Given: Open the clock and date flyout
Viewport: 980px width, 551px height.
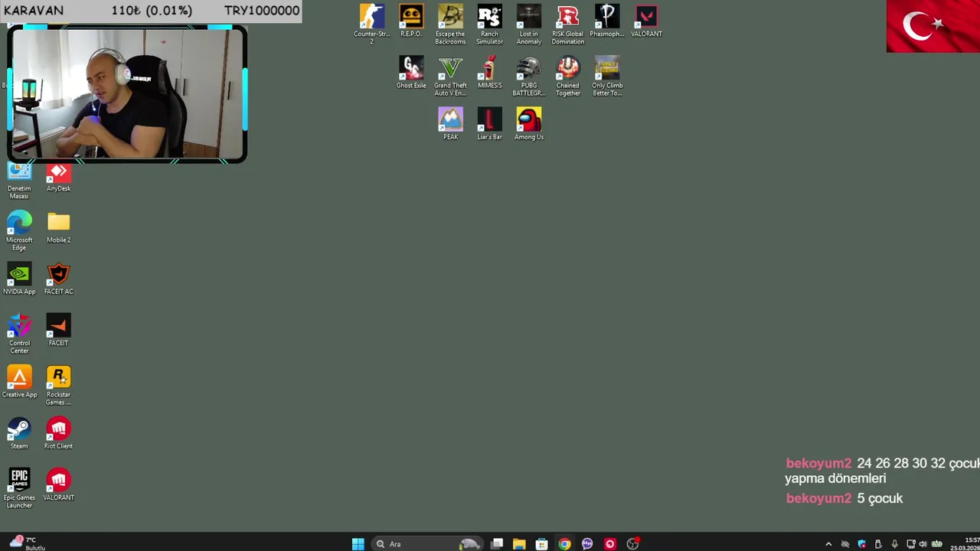Looking at the screenshot, I should click(965, 544).
